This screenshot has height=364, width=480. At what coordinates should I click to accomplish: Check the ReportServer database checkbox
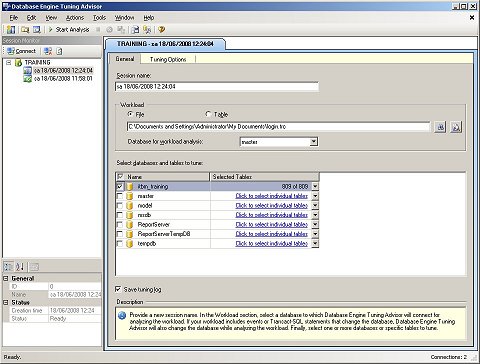pyautogui.click(x=120, y=225)
